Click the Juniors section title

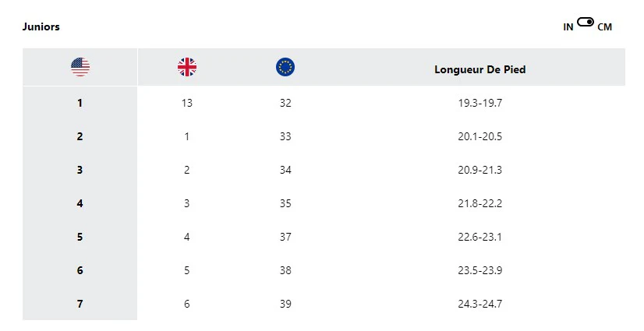point(41,26)
